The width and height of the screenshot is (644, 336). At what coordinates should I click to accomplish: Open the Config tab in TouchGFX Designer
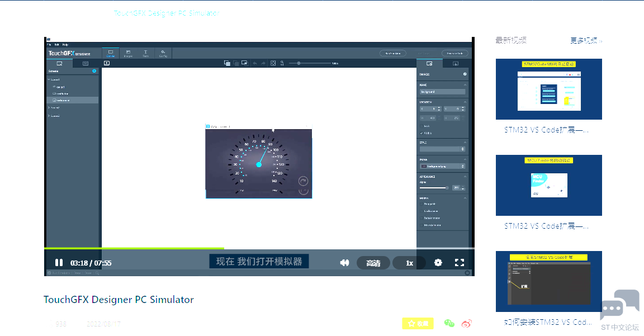pyautogui.click(x=163, y=54)
